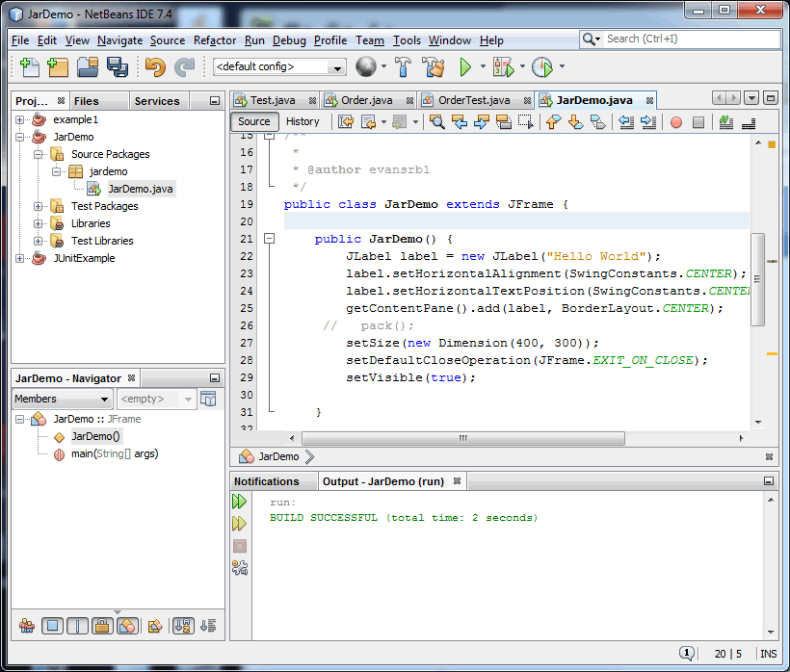The image size is (790, 672).
Task: Click the Profile Project clock icon
Action: [542, 67]
